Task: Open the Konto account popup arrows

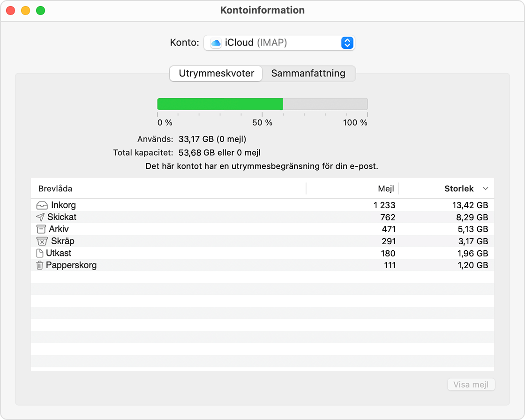Action: coord(347,43)
